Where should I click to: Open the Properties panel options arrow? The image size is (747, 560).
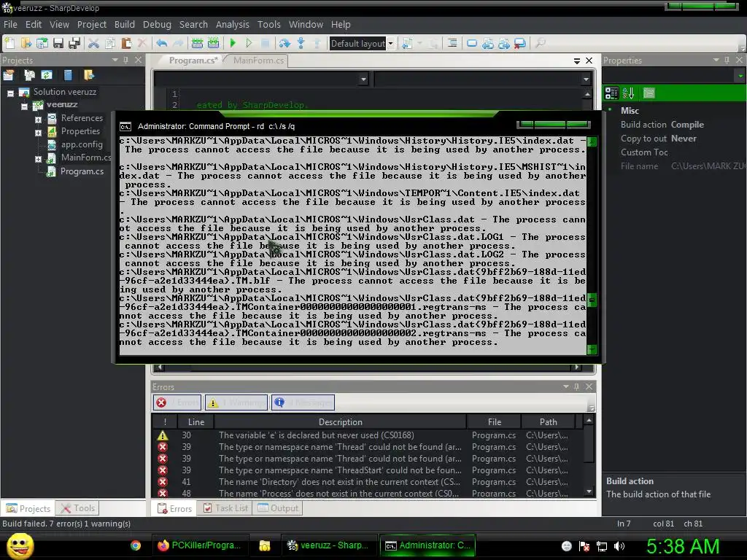coord(716,60)
